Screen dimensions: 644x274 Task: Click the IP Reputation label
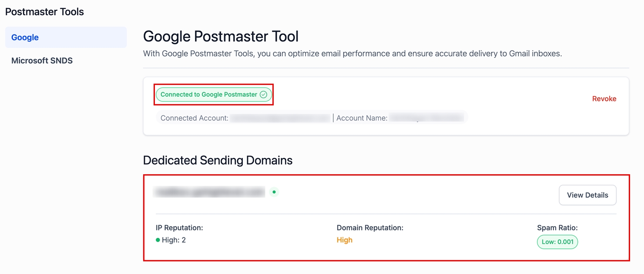(x=179, y=227)
